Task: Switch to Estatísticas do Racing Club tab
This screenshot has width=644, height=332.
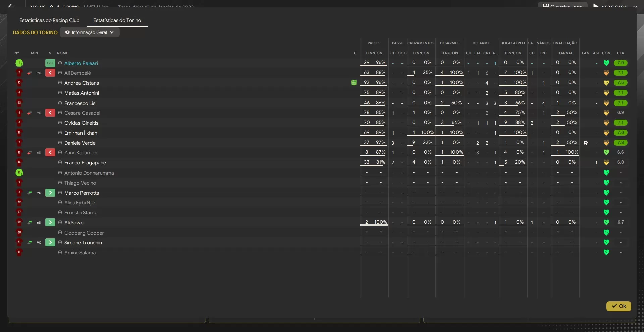Action: pyautogui.click(x=49, y=20)
